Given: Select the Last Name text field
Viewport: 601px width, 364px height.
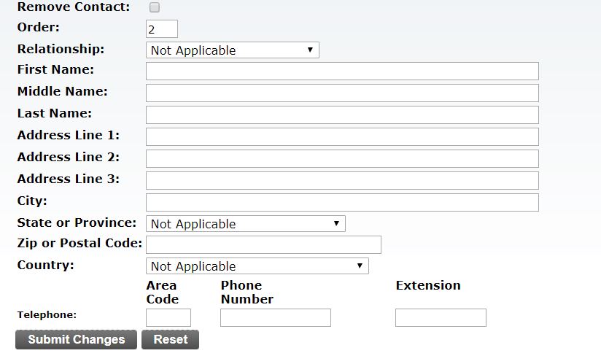Looking at the screenshot, I should coord(342,115).
